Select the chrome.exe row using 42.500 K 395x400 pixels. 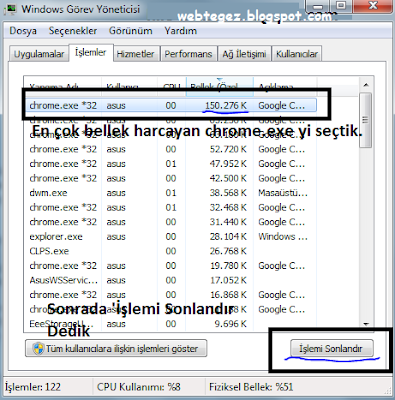coord(171,178)
